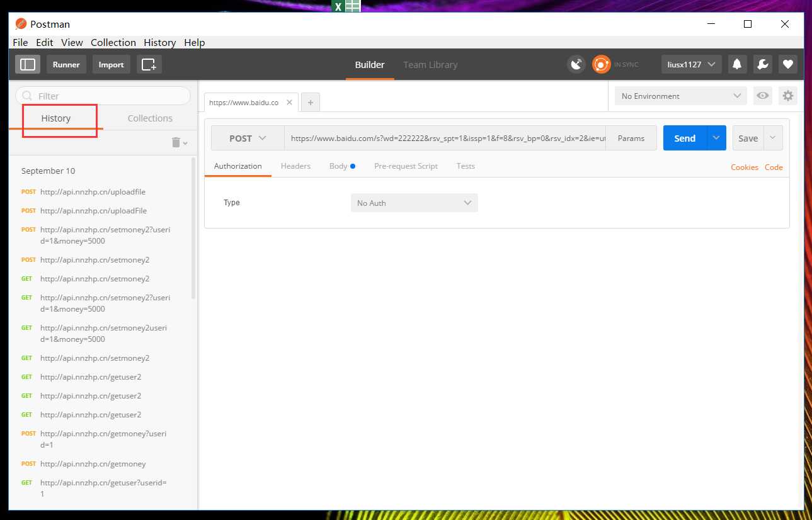Open the liusx1127 account dropdown
Image resolution: width=812 pixels, height=520 pixels.
click(x=692, y=64)
